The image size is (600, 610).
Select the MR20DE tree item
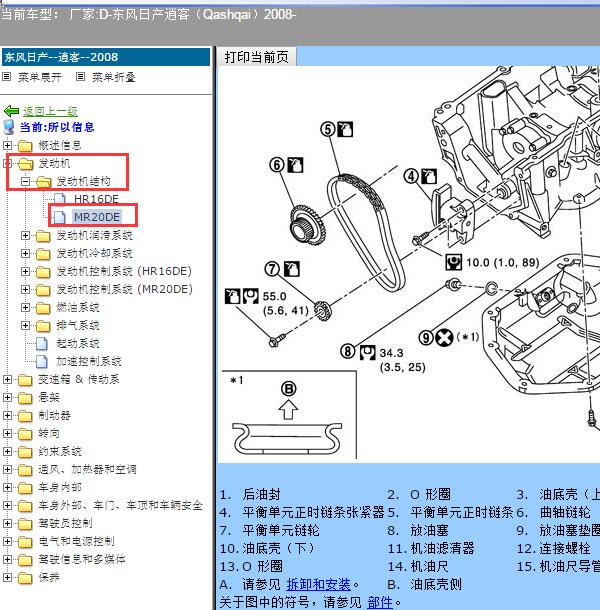coord(97,217)
